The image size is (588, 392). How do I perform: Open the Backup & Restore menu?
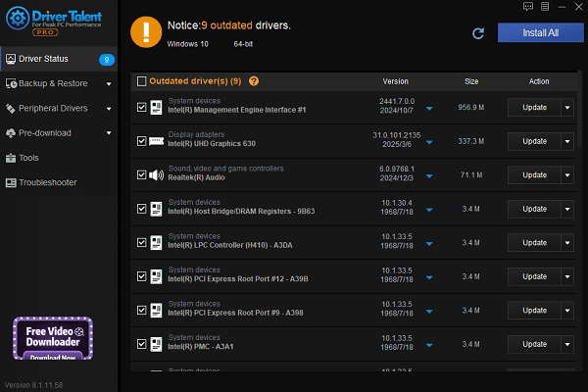click(59, 83)
